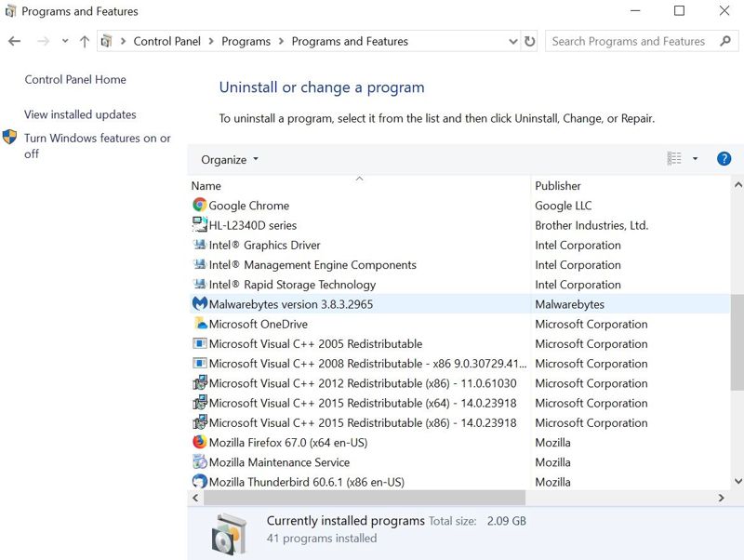Viewport: 744px width, 560px height.
Task: Click the Mozilla Thunderbird icon
Action: tap(200, 481)
